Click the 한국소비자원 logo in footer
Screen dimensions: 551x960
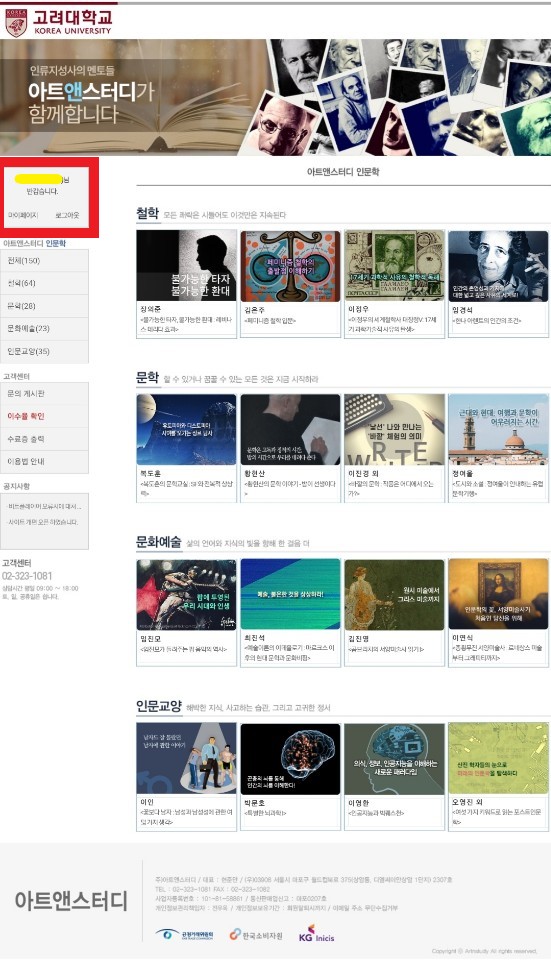pyautogui.click(x=256, y=935)
